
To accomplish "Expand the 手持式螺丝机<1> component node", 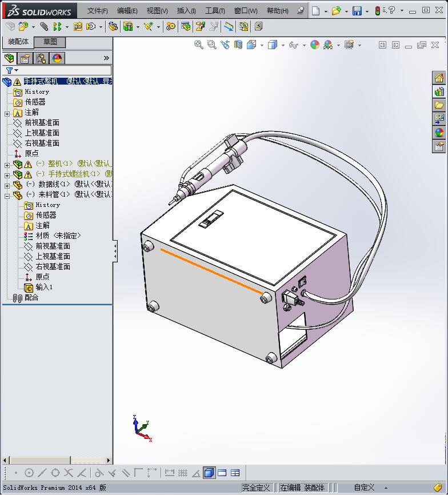I will coord(7,175).
